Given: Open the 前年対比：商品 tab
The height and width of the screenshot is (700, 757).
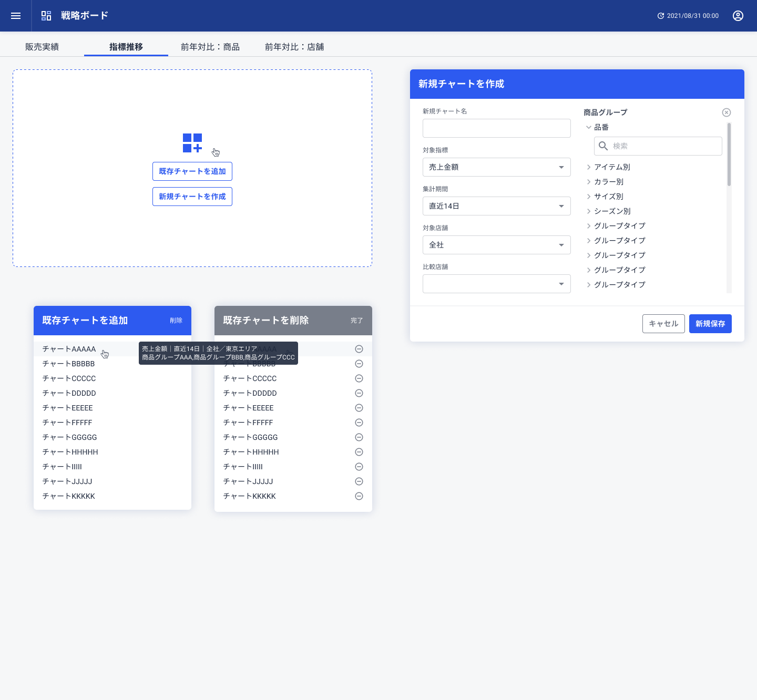Looking at the screenshot, I should [210, 47].
